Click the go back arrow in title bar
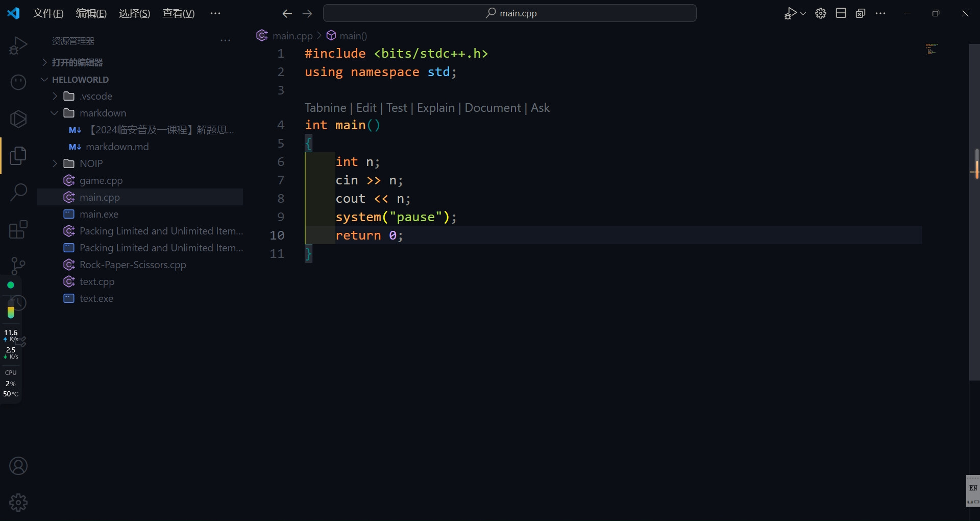Screen dimensions: 980x521 pyautogui.click(x=287, y=14)
